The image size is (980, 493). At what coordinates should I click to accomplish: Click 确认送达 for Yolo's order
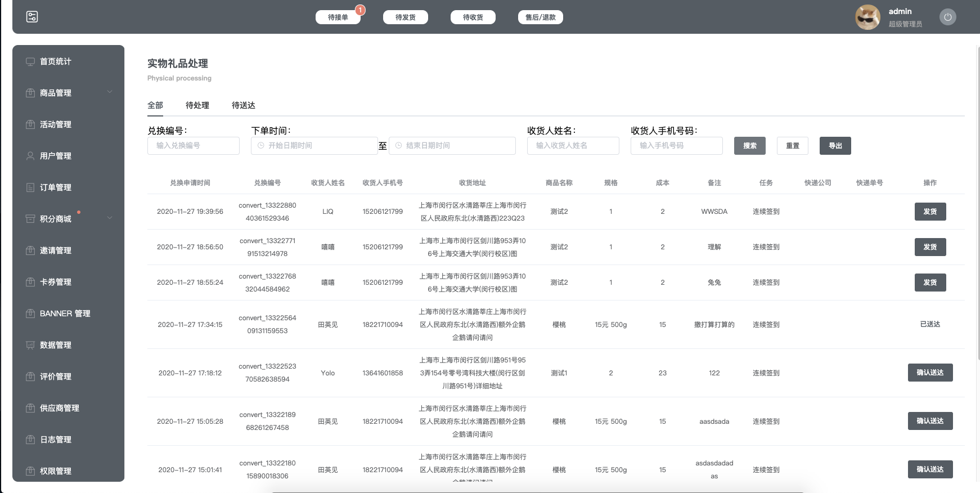pos(930,373)
